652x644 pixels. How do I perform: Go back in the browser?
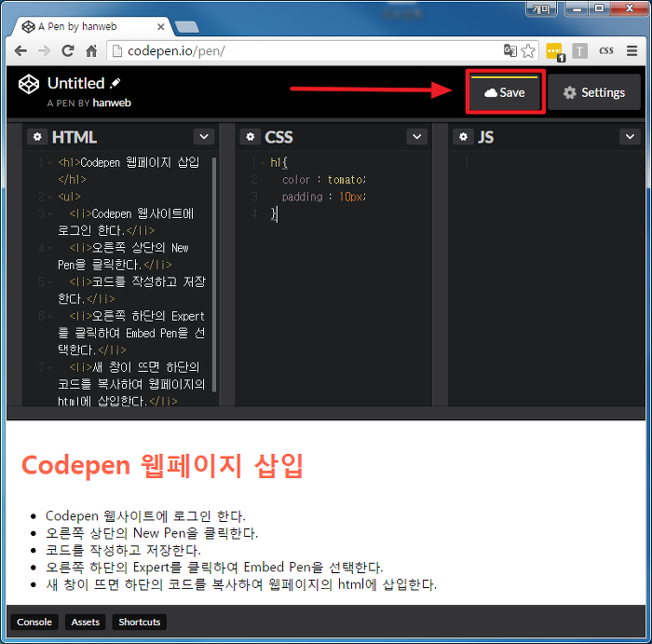20,50
